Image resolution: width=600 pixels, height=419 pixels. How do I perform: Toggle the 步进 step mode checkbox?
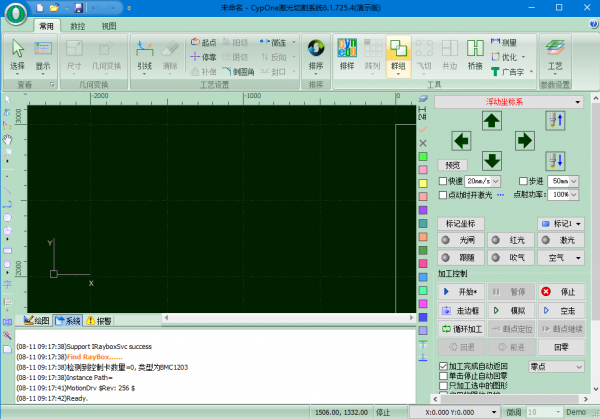click(524, 181)
